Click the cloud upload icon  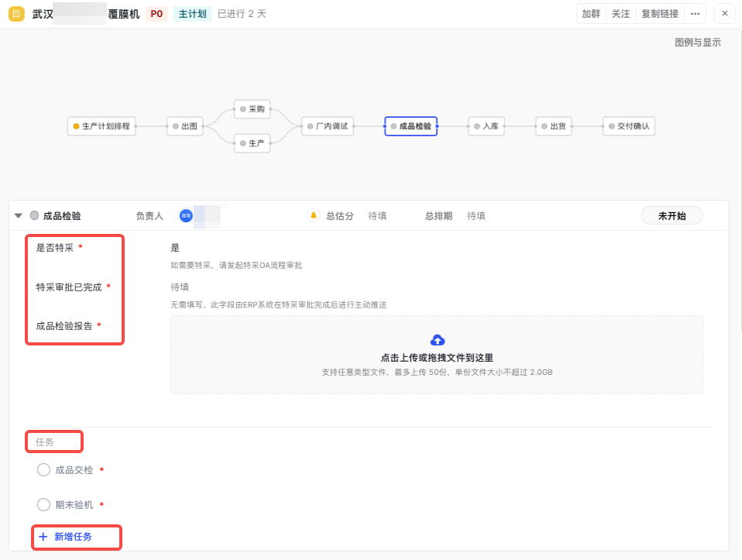437,340
